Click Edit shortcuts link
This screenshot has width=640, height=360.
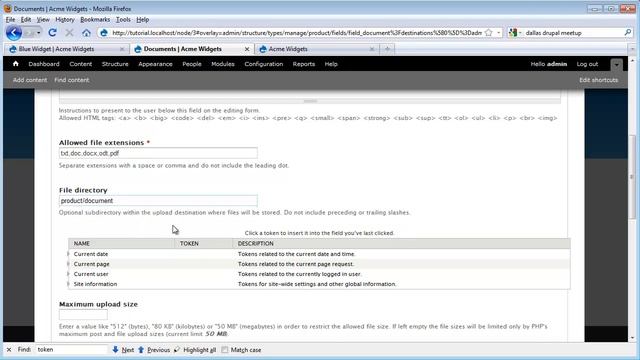pyautogui.click(x=599, y=80)
